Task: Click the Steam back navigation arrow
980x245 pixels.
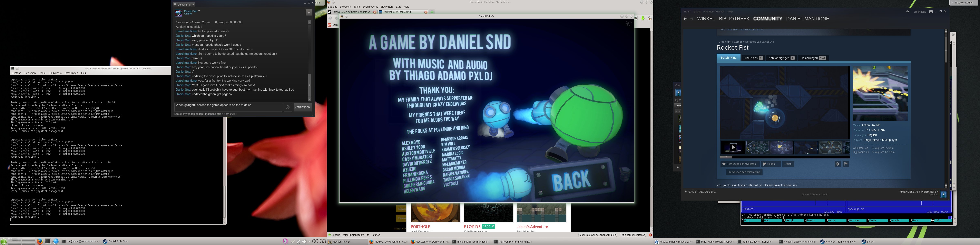Action: 685,19
